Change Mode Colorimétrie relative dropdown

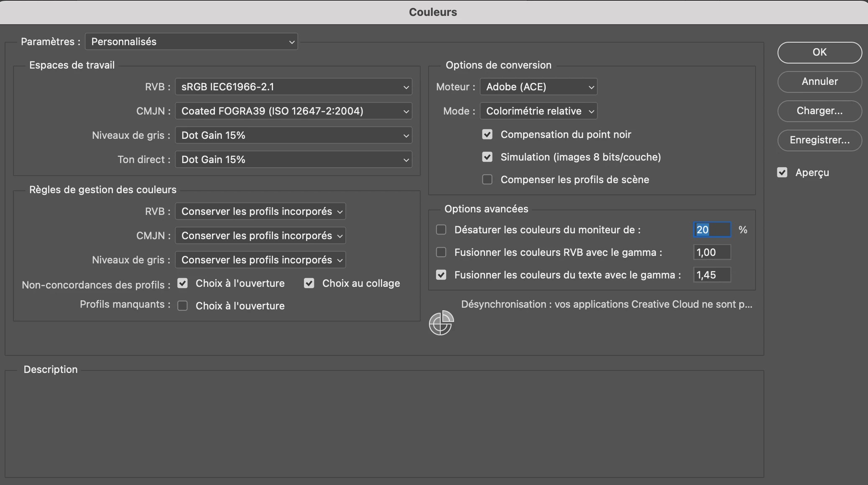coord(539,111)
